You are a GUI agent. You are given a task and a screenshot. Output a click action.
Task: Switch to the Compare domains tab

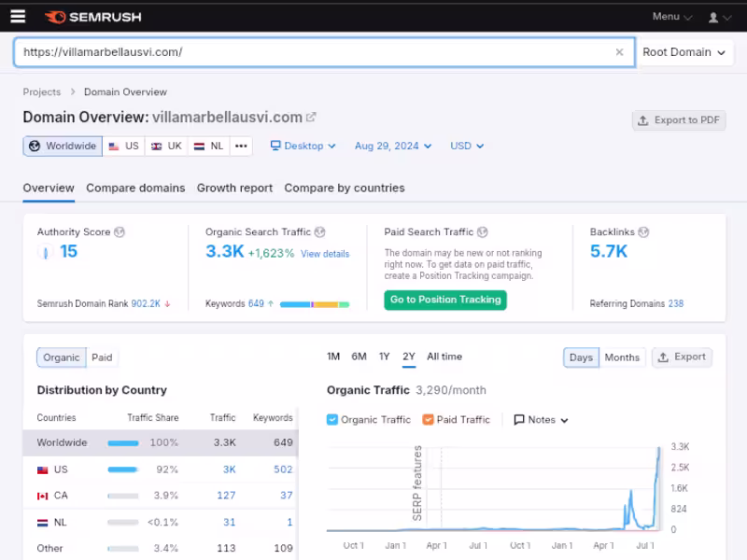(x=135, y=189)
